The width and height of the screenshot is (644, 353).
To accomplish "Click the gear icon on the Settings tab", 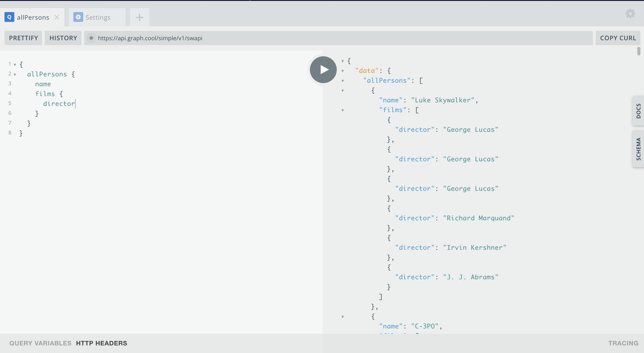I will (x=78, y=17).
